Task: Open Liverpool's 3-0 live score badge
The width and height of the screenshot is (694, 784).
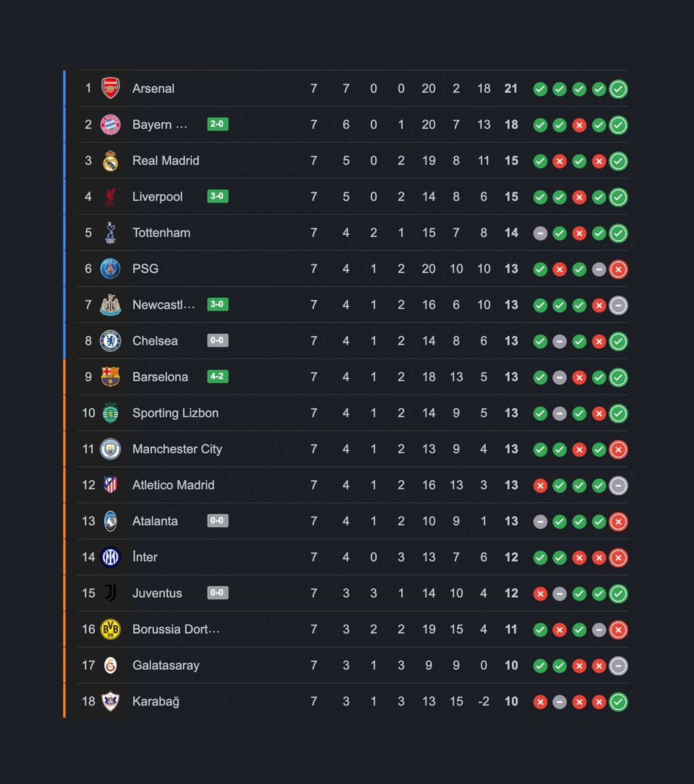Action: 217,196
